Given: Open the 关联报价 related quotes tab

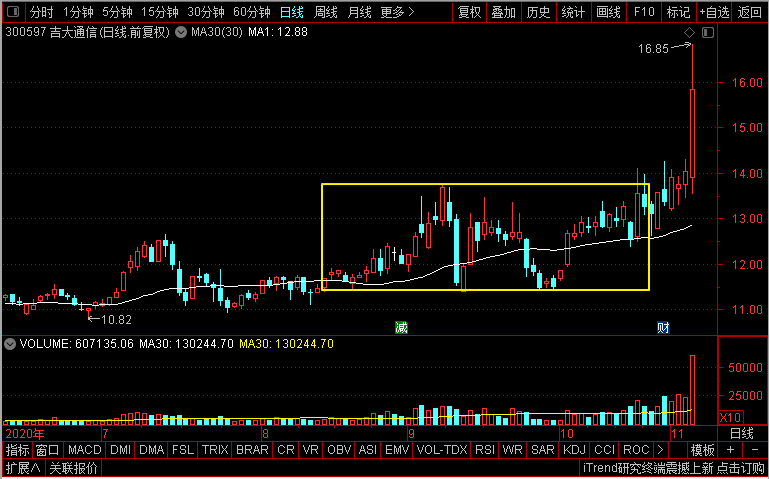Looking at the screenshot, I should click(x=74, y=469).
